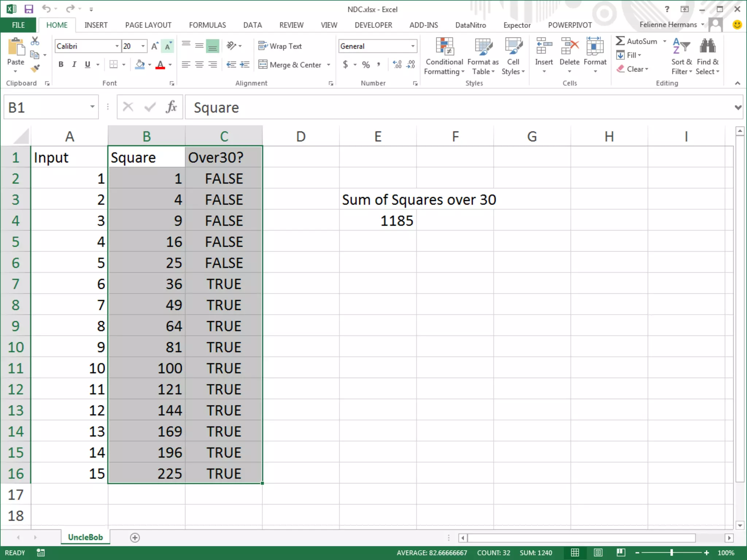Viewport: 747px width, 560px height.
Task: Open the Calibri font name dropdown
Action: coord(117,46)
